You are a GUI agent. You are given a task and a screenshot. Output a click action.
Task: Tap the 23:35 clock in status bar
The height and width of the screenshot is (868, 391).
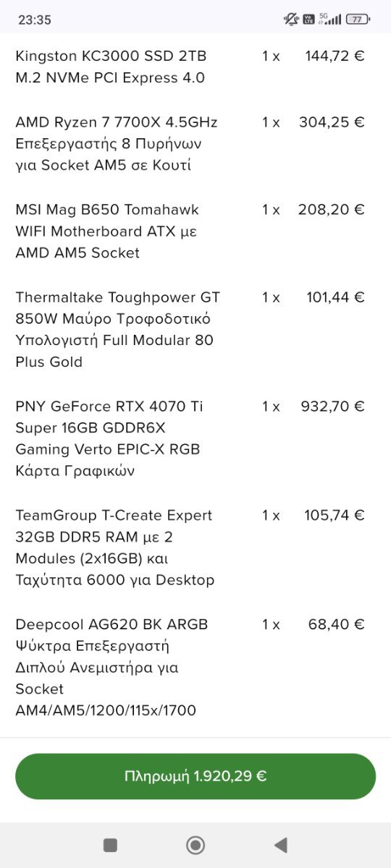tap(35, 20)
